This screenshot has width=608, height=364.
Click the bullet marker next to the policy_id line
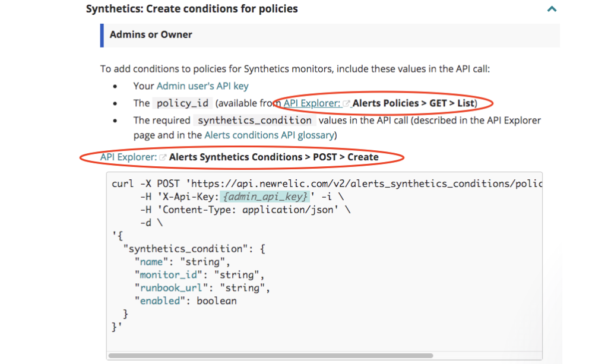tap(115, 103)
